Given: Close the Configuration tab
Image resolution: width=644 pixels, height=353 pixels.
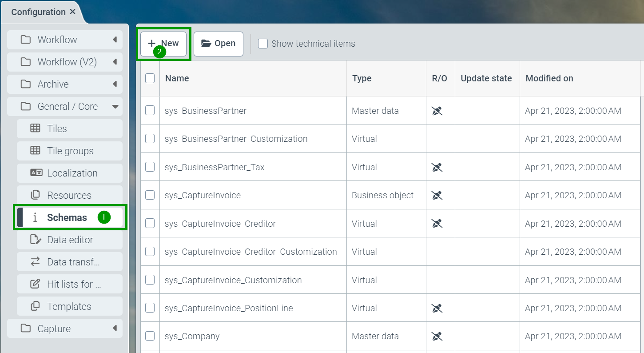Looking at the screenshot, I should [73, 12].
